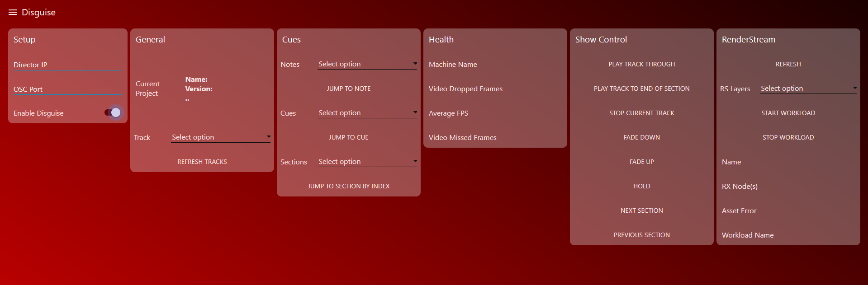Click the Next Section button
This screenshot has width=868, height=285.
click(x=642, y=210)
